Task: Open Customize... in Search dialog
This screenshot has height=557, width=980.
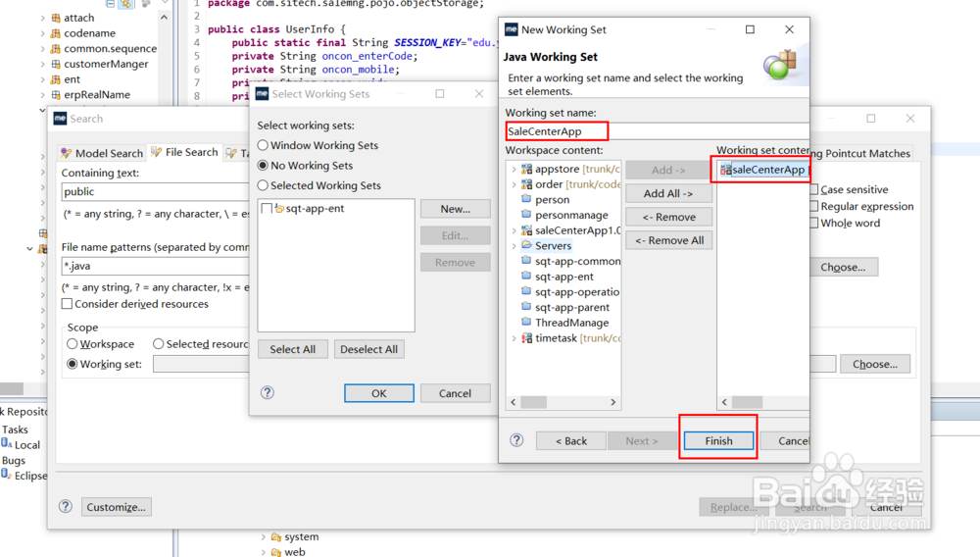Action: [117, 507]
